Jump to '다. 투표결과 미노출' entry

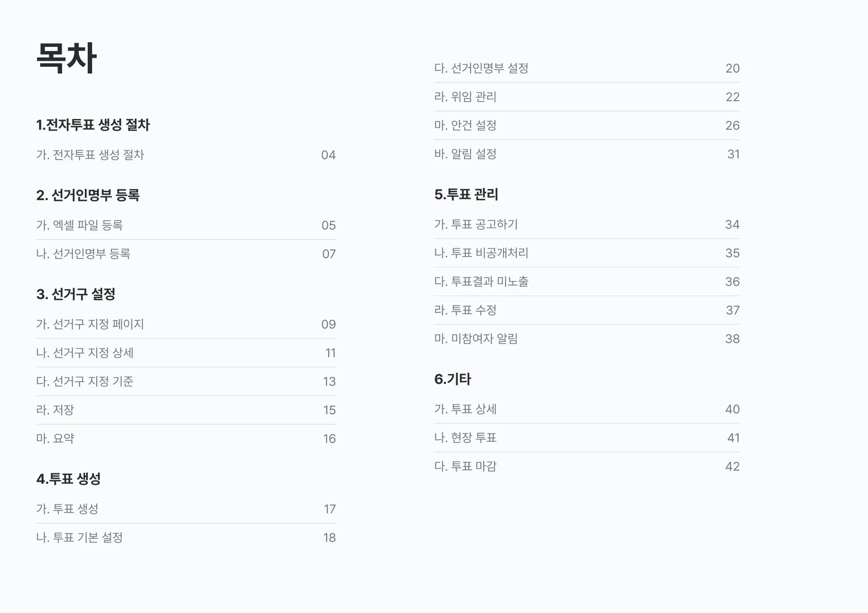481,282
